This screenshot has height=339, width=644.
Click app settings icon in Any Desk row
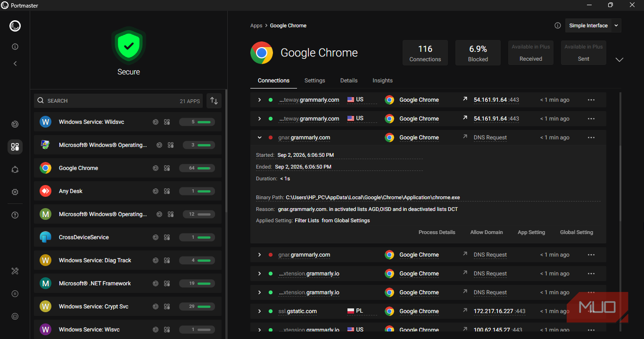pyautogui.click(x=167, y=191)
